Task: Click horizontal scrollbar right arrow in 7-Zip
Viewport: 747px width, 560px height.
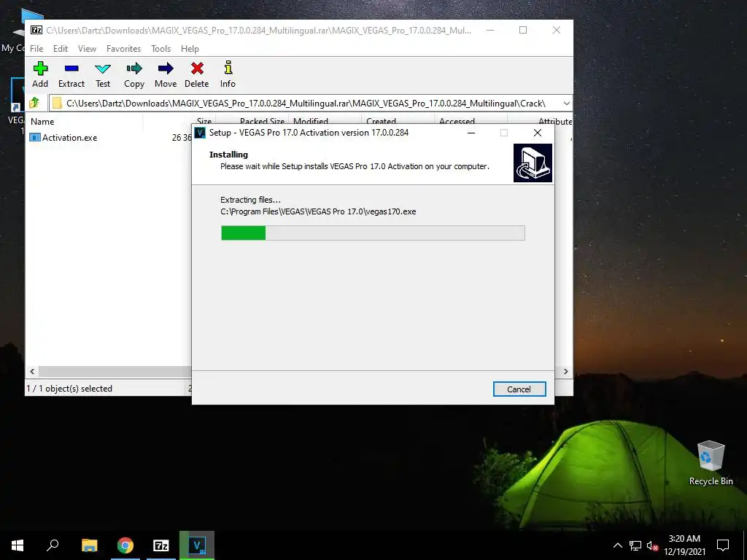Action: tap(566, 371)
